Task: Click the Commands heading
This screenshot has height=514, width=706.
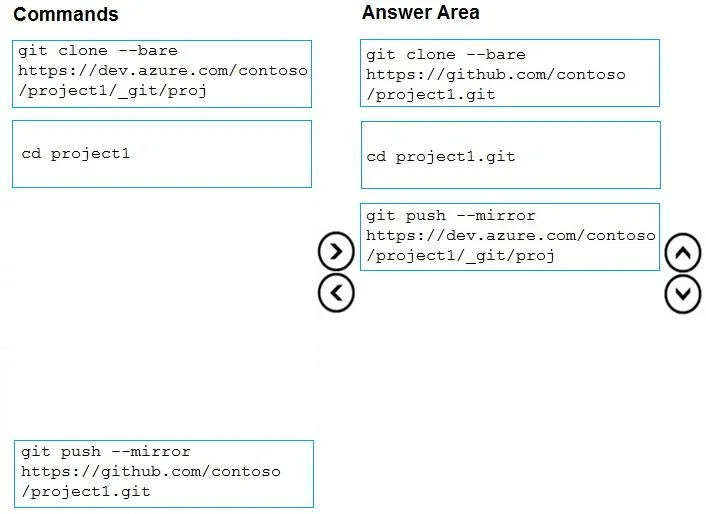Action: [66, 14]
